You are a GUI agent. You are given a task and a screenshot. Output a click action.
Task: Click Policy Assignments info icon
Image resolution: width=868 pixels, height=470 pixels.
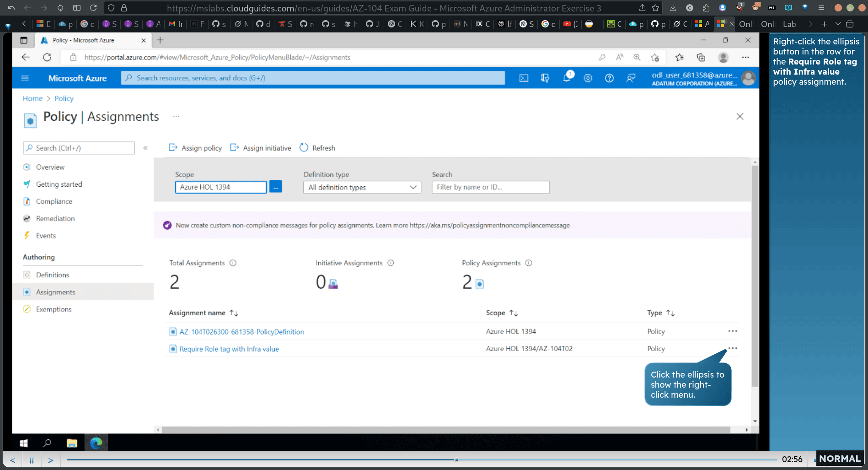[x=529, y=263]
